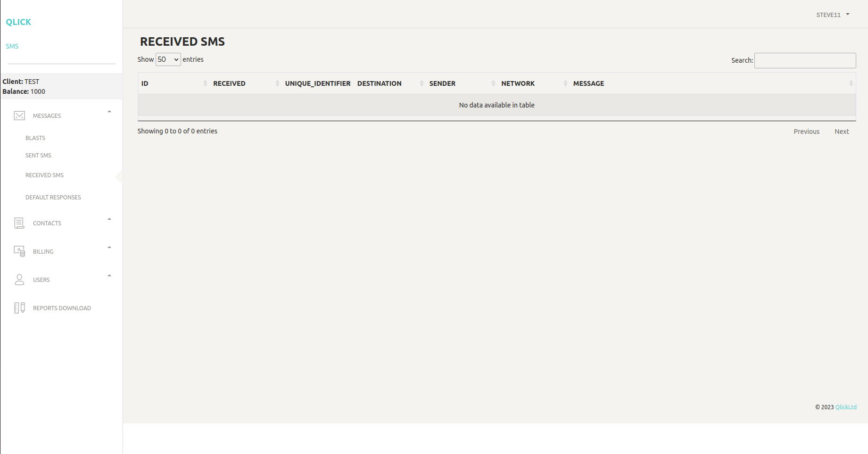Open Default Responses menu item

coord(53,198)
